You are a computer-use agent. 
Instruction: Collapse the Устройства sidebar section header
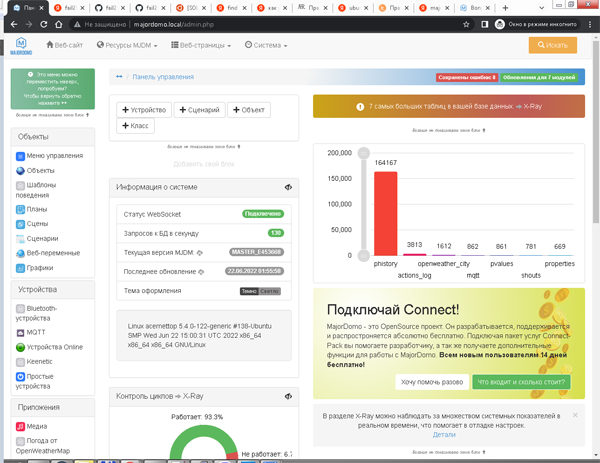(52, 290)
